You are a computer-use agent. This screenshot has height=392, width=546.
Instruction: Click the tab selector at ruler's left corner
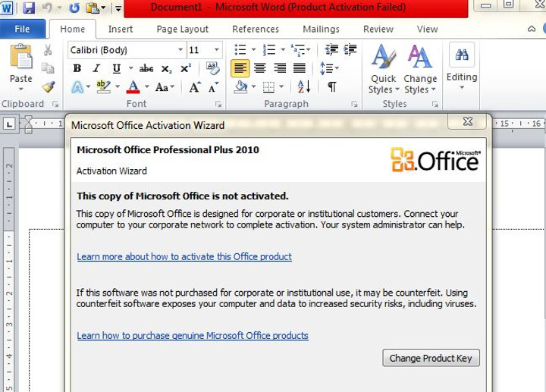(9, 123)
